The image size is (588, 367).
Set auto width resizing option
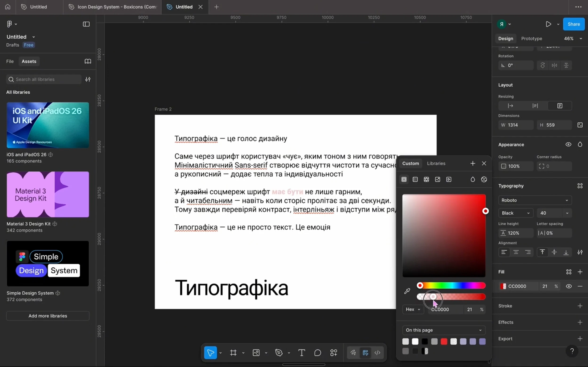pyautogui.click(x=510, y=106)
